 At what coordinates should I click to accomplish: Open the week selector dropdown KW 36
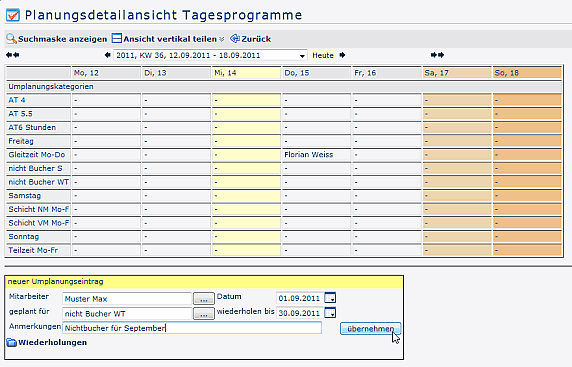[210, 55]
